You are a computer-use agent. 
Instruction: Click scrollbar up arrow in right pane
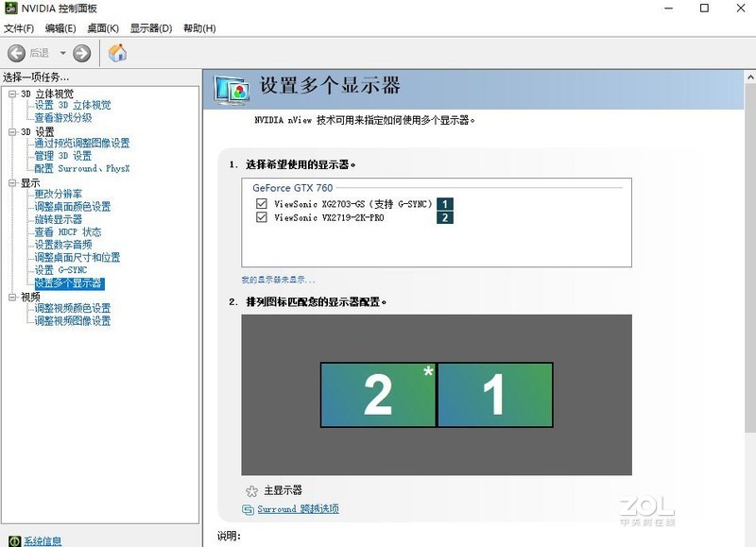pyautogui.click(x=750, y=77)
